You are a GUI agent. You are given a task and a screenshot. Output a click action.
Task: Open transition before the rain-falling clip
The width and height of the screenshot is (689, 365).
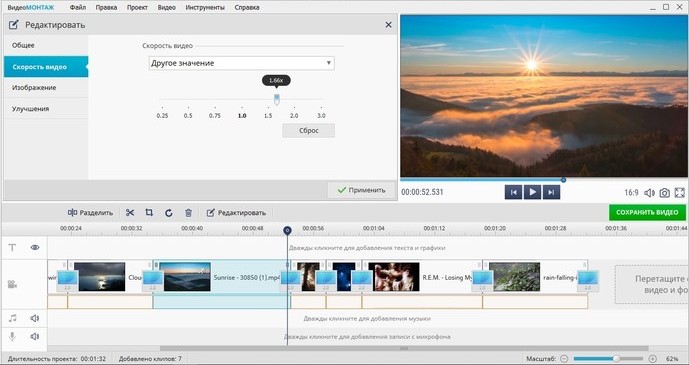tap(482, 280)
